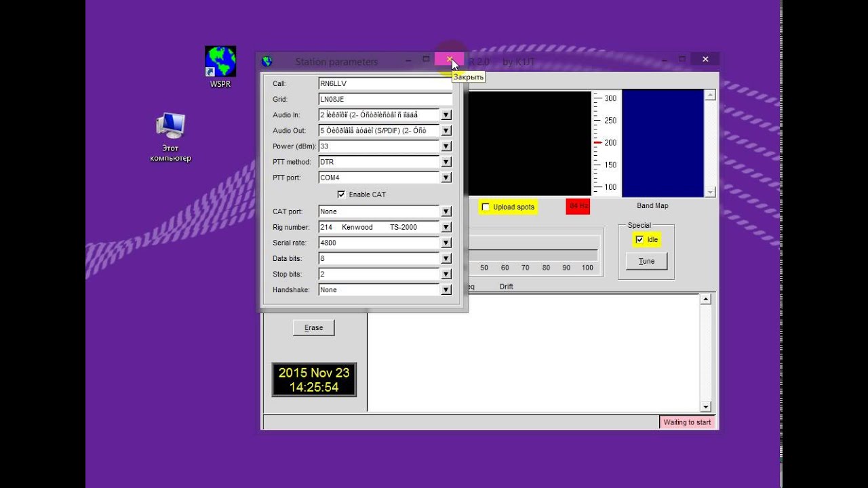The height and width of the screenshot is (488, 868).
Task: Click the Call input field
Action: (385, 83)
